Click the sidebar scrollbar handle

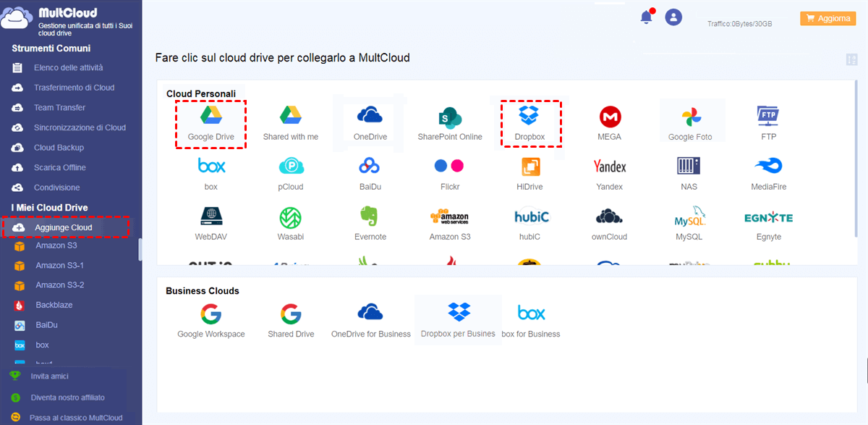[x=140, y=250]
